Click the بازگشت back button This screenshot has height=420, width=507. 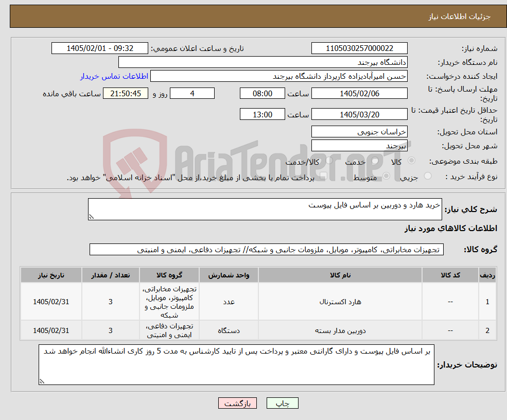[x=237, y=403]
